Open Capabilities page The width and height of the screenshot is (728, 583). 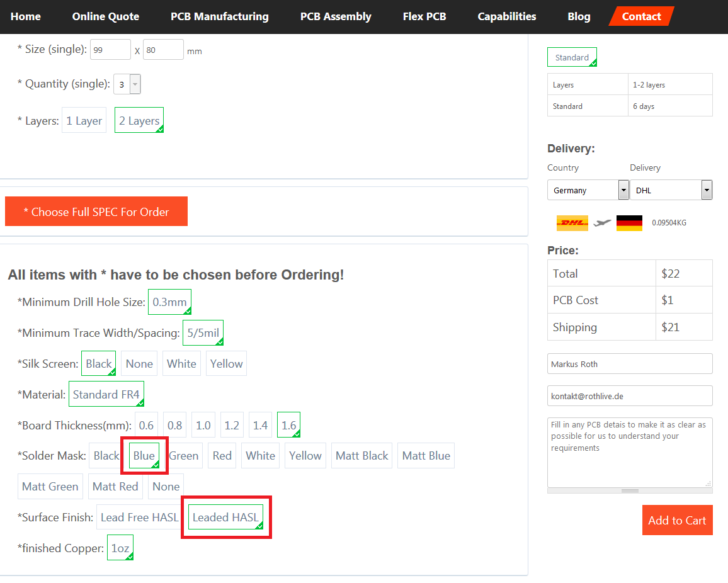506,17
